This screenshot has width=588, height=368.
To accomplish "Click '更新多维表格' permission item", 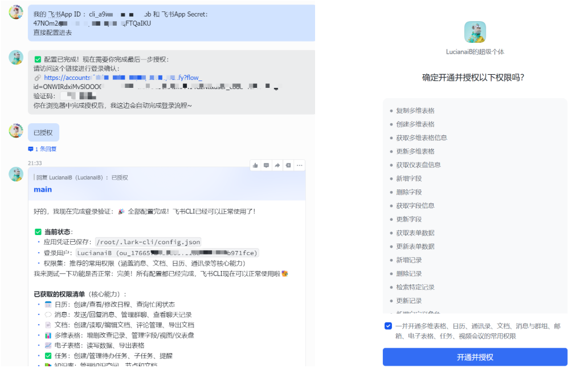I will (415, 151).
